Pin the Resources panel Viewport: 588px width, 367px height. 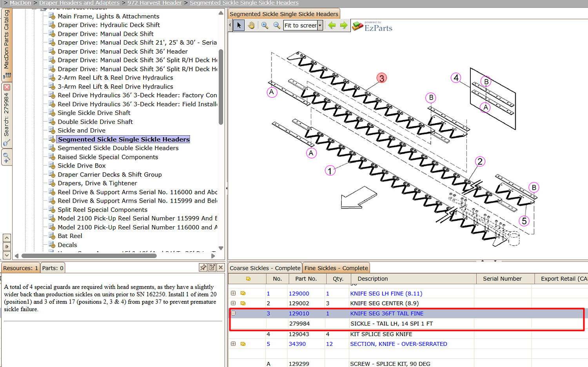pos(203,267)
